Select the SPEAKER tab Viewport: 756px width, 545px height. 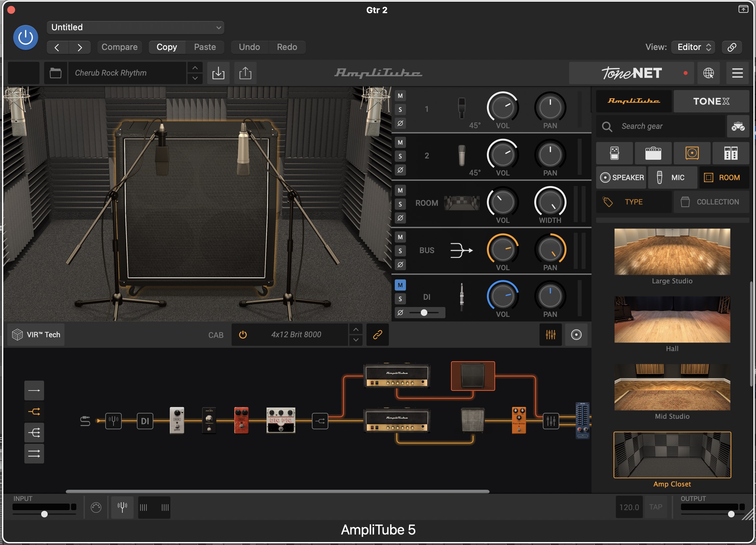[622, 178]
